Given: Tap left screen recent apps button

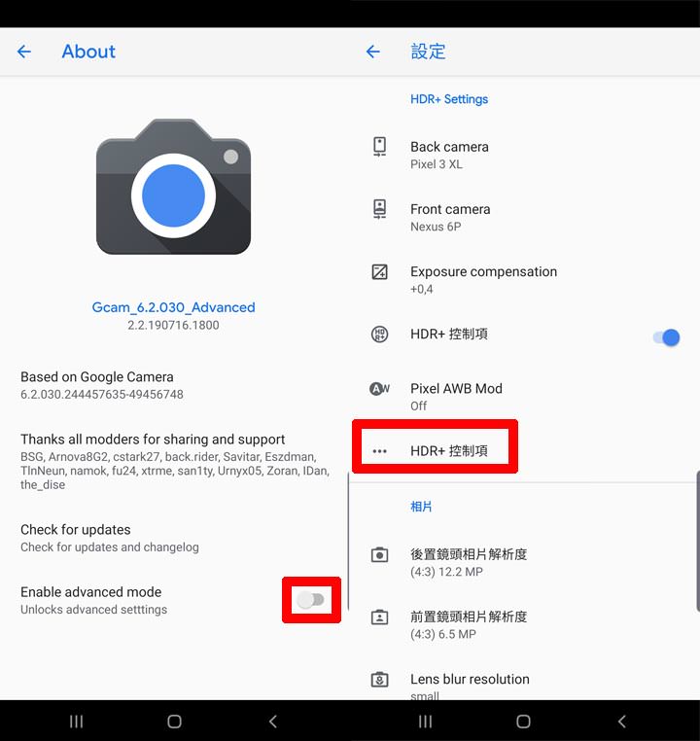Looking at the screenshot, I should click(x=77, y=722).
